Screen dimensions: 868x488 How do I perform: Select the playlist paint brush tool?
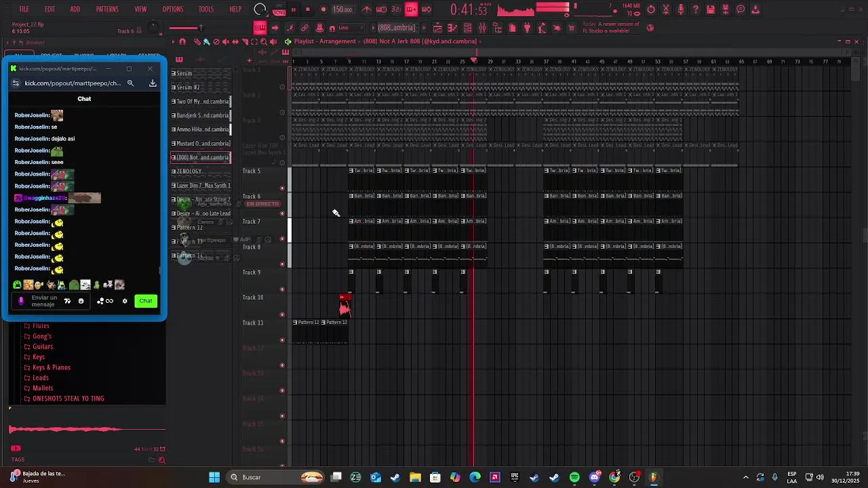(x=207, y=41)
